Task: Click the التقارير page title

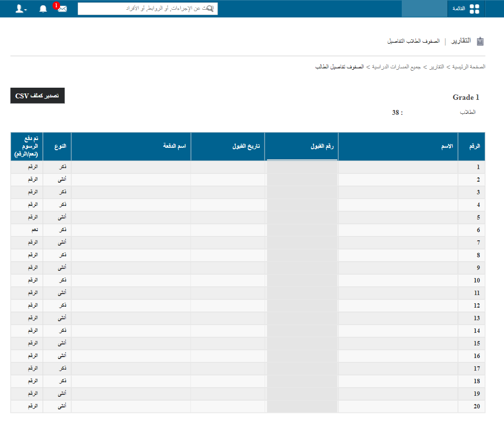Action: [x=461, y=41]
